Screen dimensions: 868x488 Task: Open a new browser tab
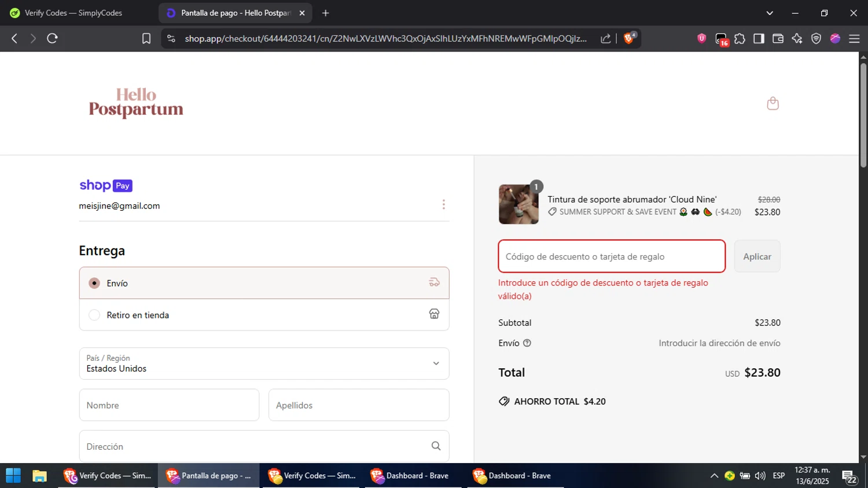tap(326, 13)
